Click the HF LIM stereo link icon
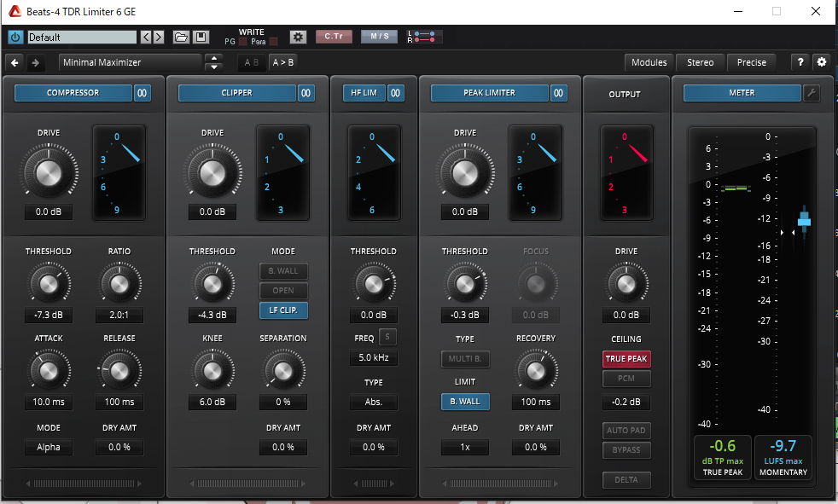The height and width of the screenshot is (504, 838). click(395, 93)
